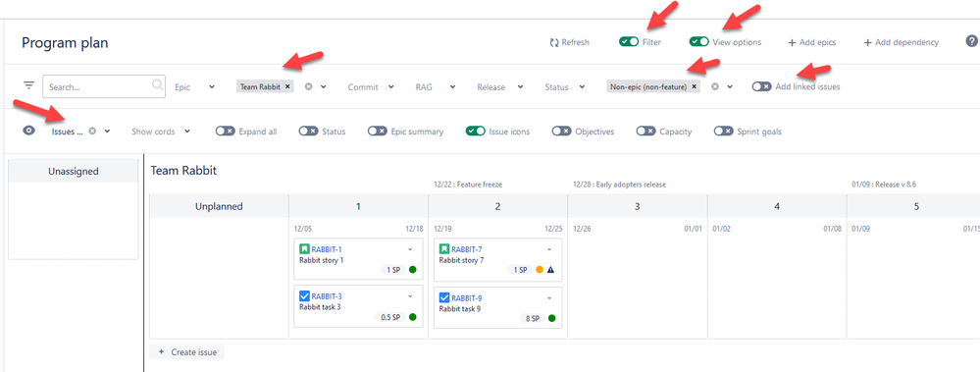The image size is (980, 372).
Task: Enable Add linked issues toggle
Action: pos(761,87)
